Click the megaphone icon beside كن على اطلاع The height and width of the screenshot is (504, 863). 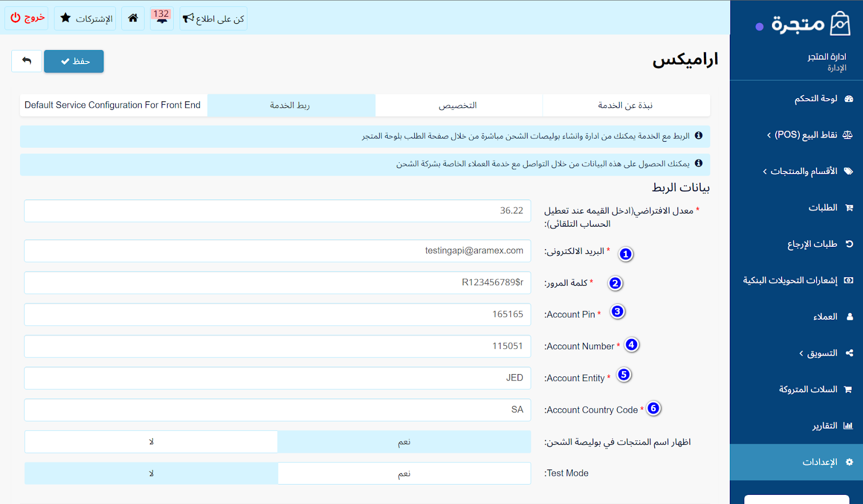click(x=188, y=18)
